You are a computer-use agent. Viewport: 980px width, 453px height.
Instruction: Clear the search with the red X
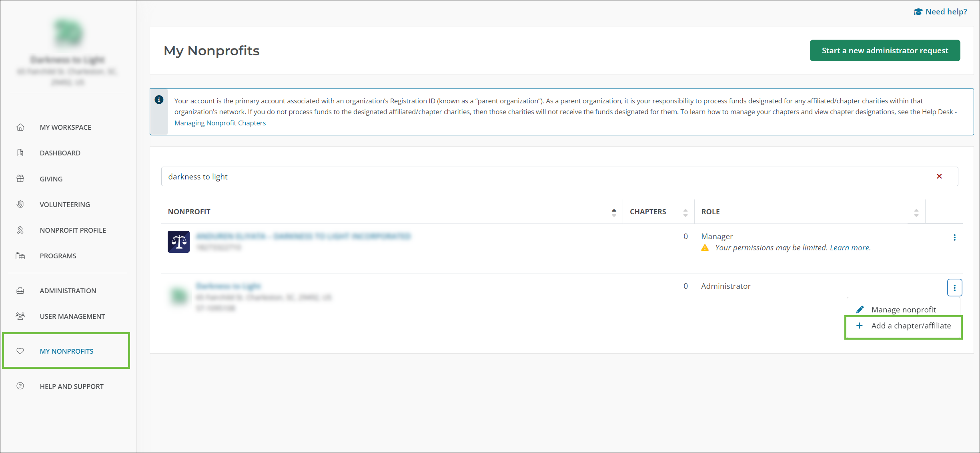point(939,176)
